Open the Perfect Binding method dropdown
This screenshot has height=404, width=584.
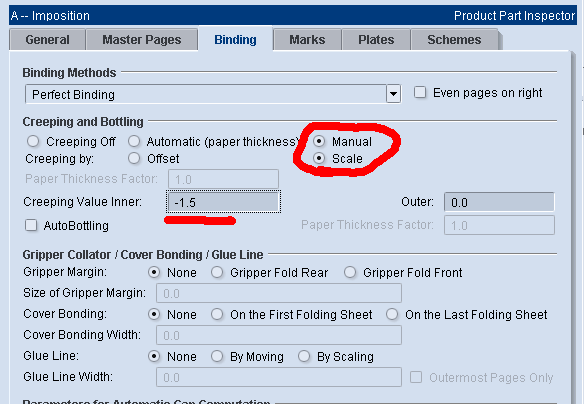click(x=213, y=94)
